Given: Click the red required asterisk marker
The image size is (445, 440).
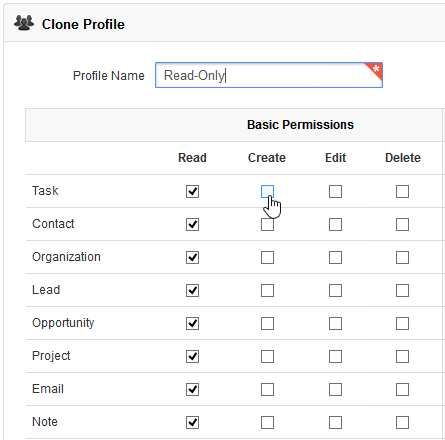Looking at the screenshot, I should click(374, 71).
